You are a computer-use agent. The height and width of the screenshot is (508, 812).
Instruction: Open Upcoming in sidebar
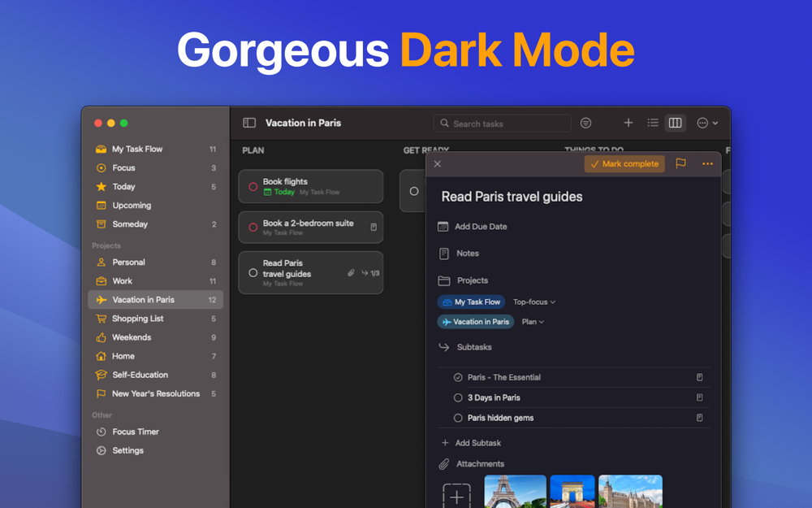155,206
